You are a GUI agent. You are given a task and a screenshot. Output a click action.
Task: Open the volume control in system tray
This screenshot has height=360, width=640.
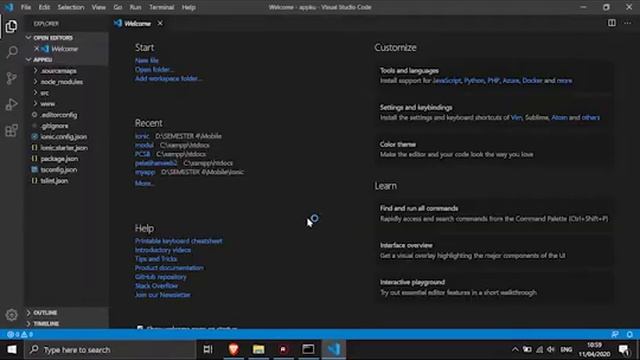[x=551, y=349]
